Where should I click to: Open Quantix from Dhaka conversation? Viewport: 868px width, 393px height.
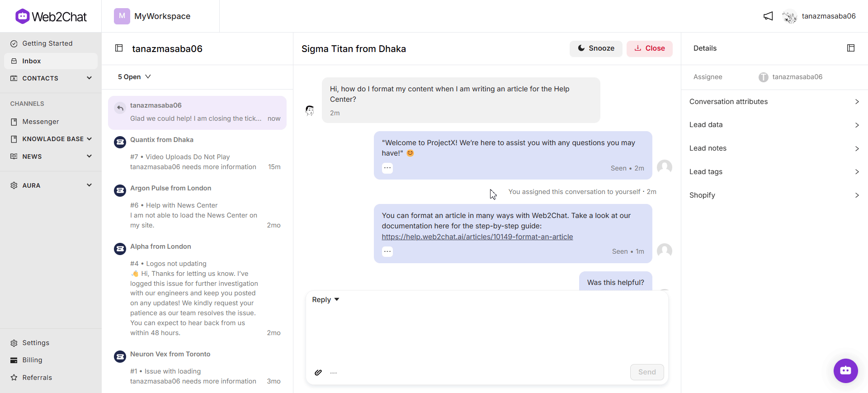click(x=197, y=154)
